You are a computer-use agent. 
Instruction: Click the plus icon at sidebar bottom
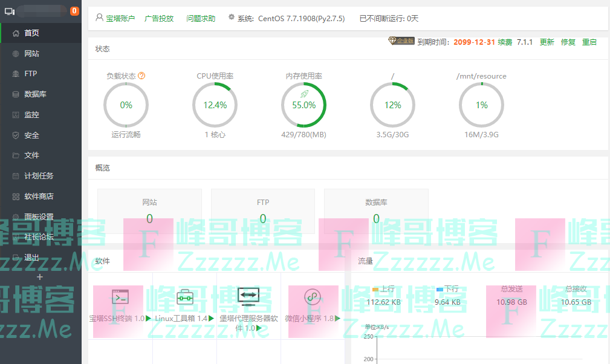tap(40, 277)
